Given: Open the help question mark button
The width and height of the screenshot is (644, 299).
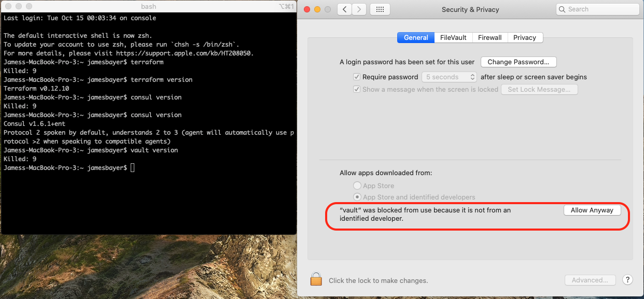Looking at the screenshot, I should [x=627, y=280].
